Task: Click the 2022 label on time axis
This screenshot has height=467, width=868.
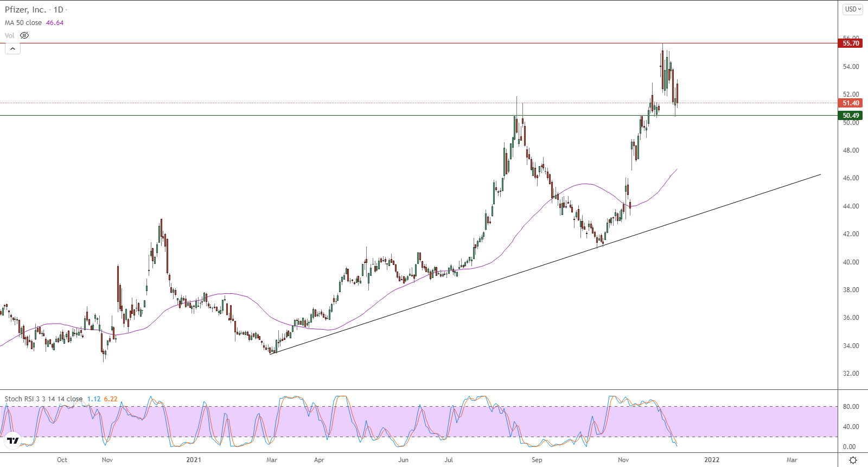Action: point(712,460)
